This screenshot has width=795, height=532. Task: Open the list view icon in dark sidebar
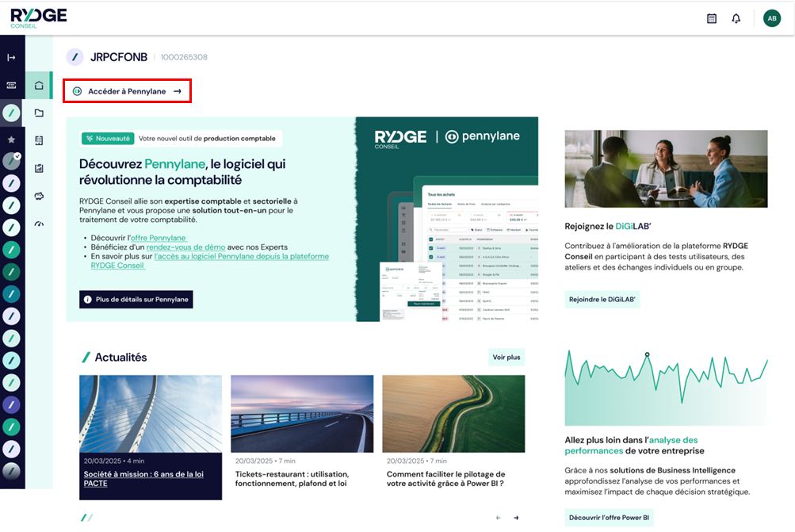[11, 85]
